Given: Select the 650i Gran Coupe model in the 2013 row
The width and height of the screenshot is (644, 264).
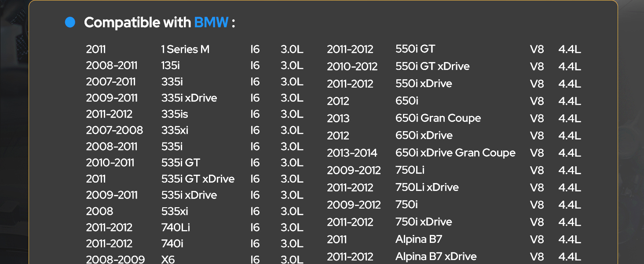Looking at the screenshot, I should [x=438, y=118].
